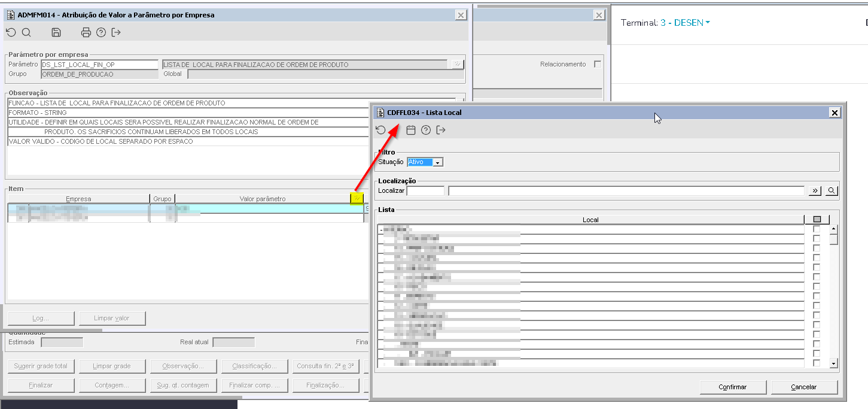Click the lookup button beside parameter description field
The height and width of the screenshot is (409, 868).
coord(457,64)
